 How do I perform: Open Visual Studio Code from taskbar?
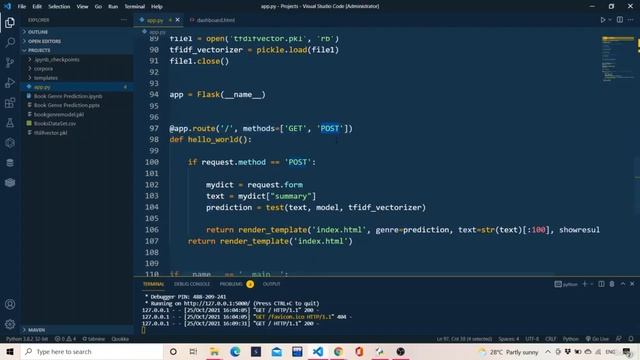318,351
